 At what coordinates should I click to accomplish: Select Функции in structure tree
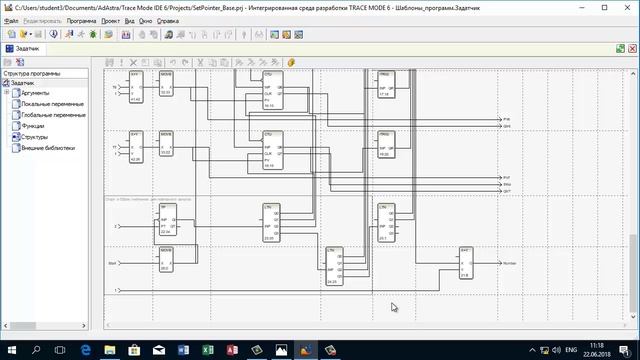[x=33, y=126]
